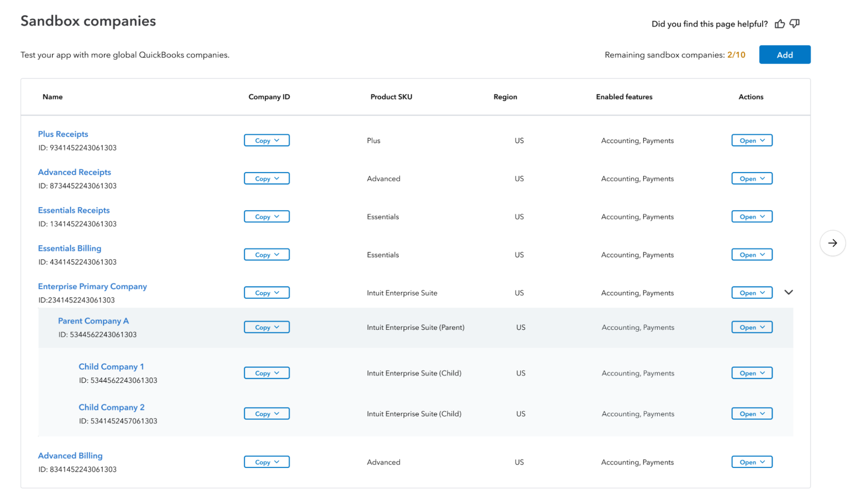Open Copy dropdown for Plus Receipts
Image resolution: width=850 pixels, height=504 pixels.
coord(267,140)
